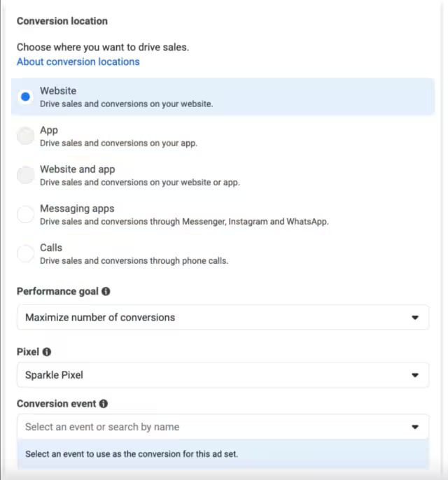Choose the Website and app radio option
Viewport: 448px width, 480px height.
25,175
